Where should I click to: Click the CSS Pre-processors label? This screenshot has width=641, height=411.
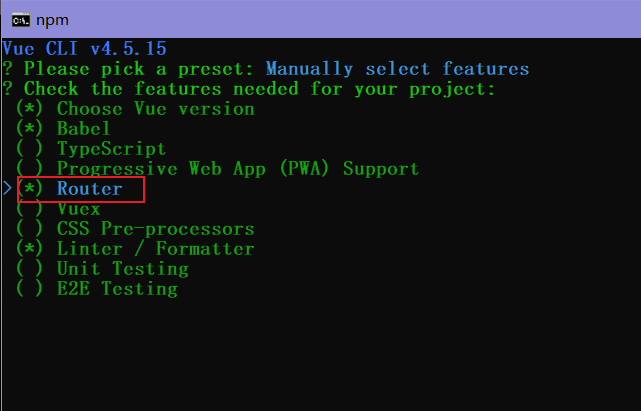pos(155,229)
